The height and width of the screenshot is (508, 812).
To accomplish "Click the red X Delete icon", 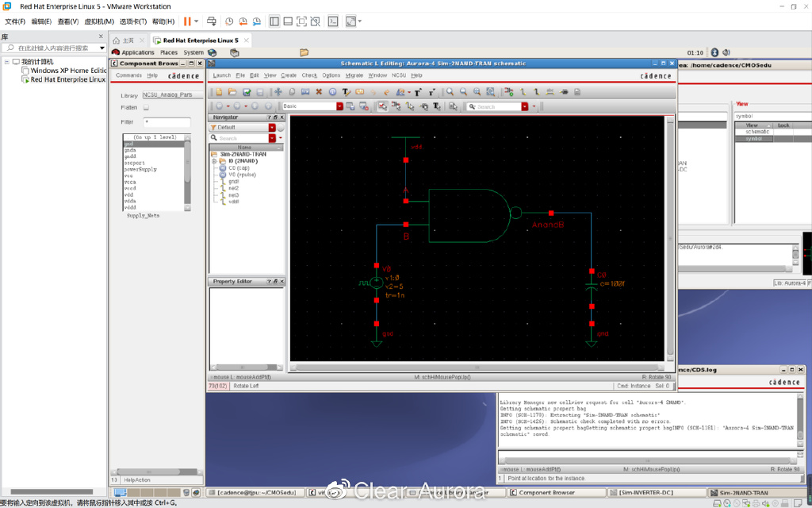I will pos(319,92).
